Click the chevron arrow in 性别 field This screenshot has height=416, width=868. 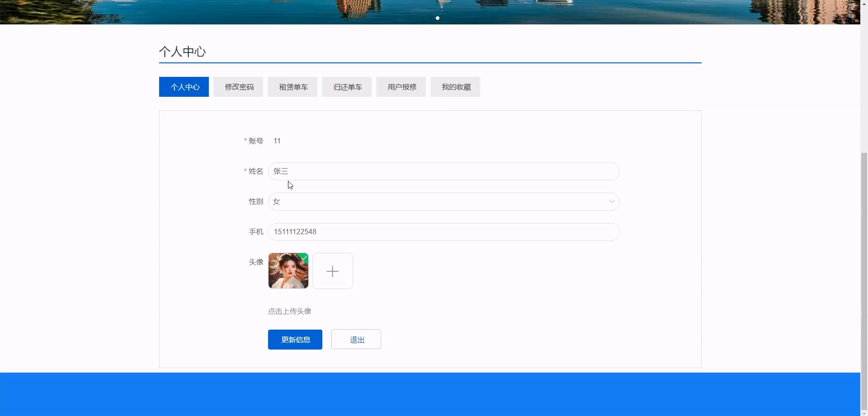point(612,202)
